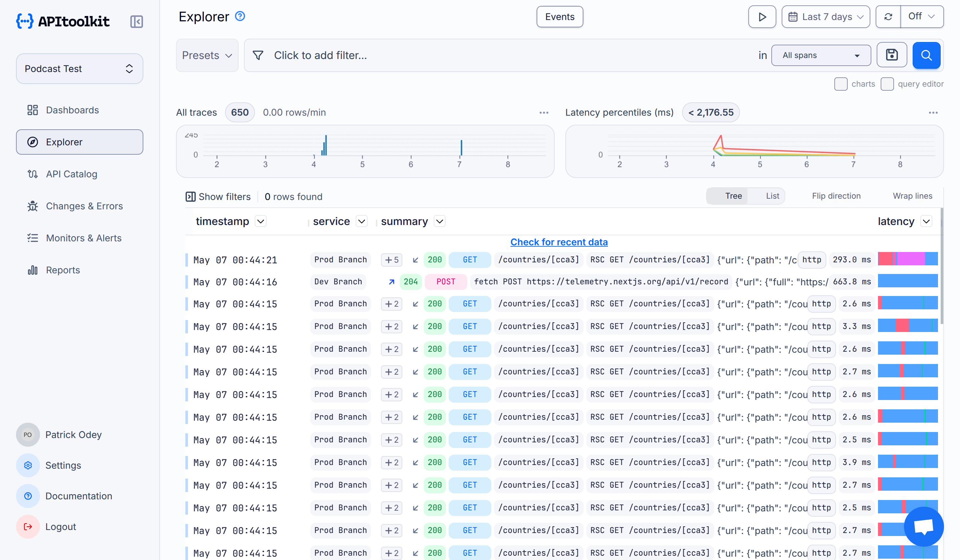Collapse the left sidebar

coord(136,22)
